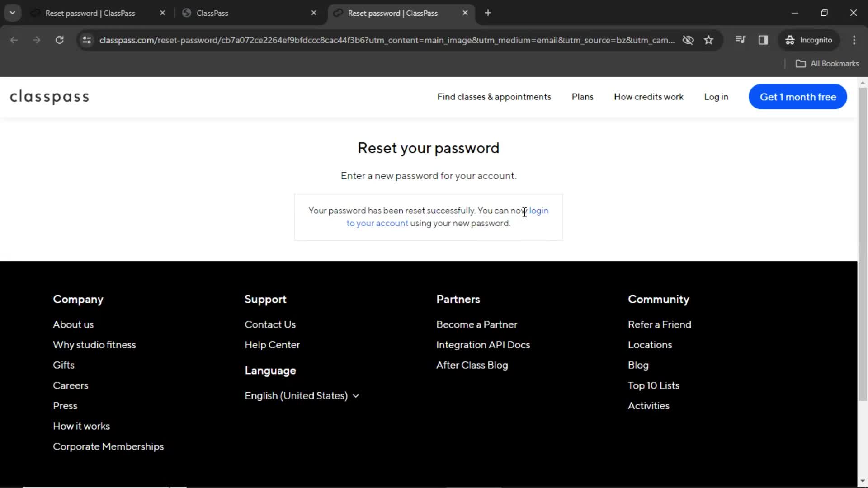Click Get 1 month free button
This screenshot has width=868, height=488.
click(798, 97)
